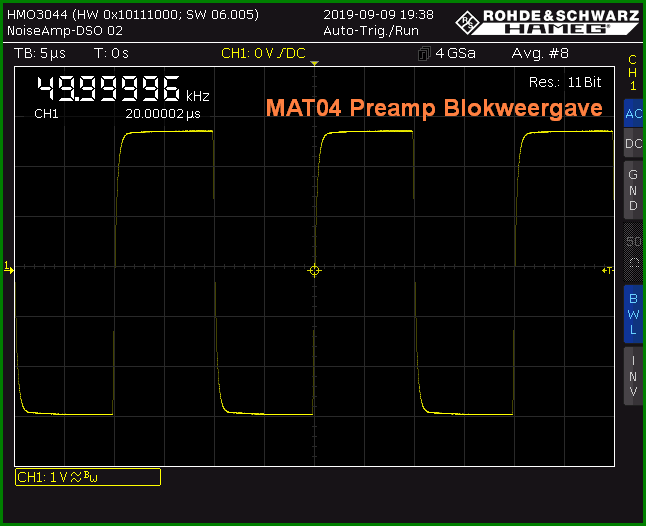
Task: Click the Rohde & Schwarz Hameg logo
Action: tap(548, 21)
